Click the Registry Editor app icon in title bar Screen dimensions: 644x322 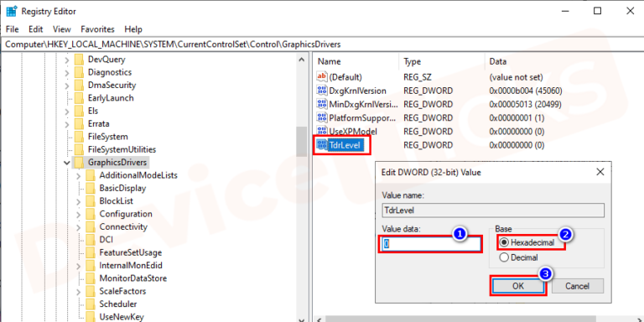point(11,12)
